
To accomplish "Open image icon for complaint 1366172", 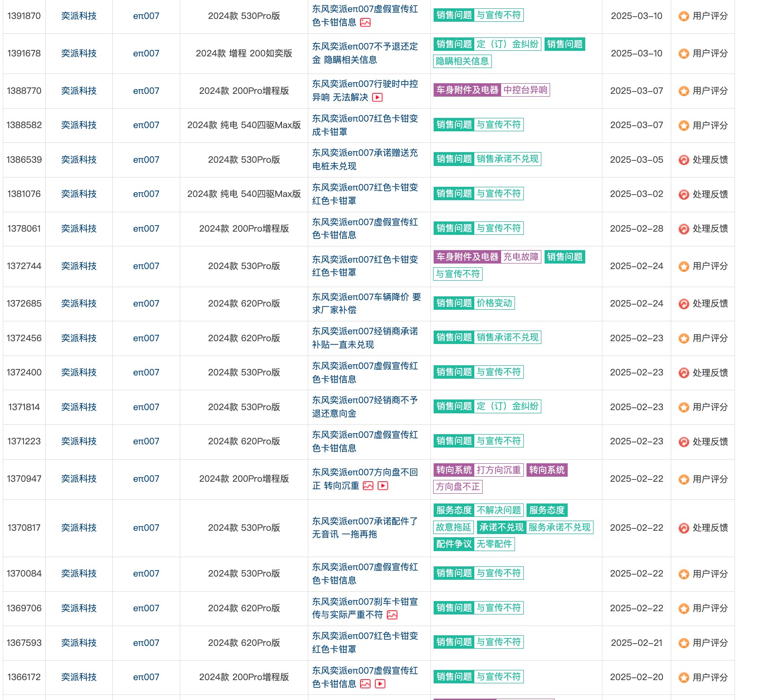I will click(x=365, y=684).
